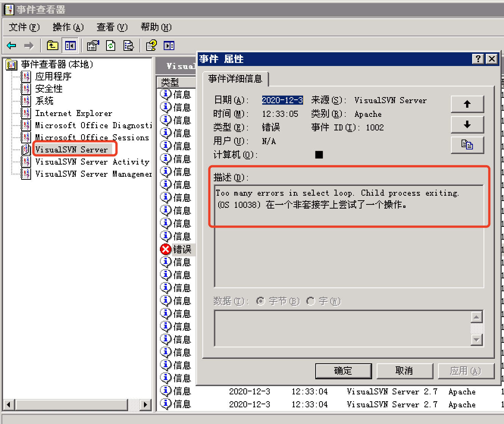504x424 pixels.
Task: Select Microsoft Office Diagnostics in the tree
Action: pyautogui.click(x=93, y=126)
